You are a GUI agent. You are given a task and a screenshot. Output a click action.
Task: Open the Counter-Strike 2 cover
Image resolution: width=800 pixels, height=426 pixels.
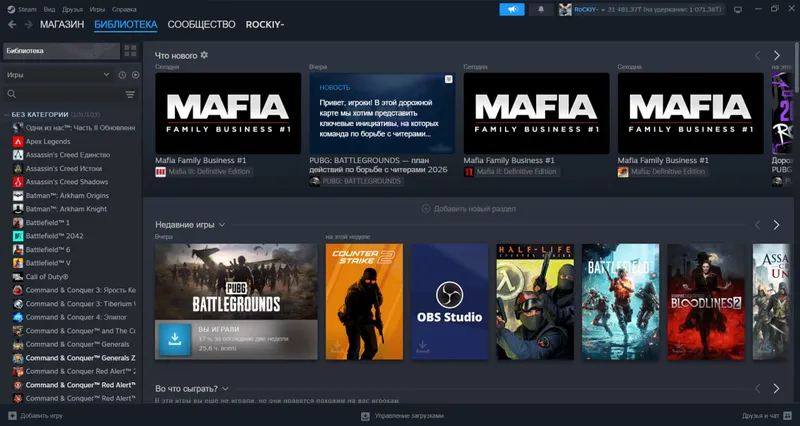point(364,302)
